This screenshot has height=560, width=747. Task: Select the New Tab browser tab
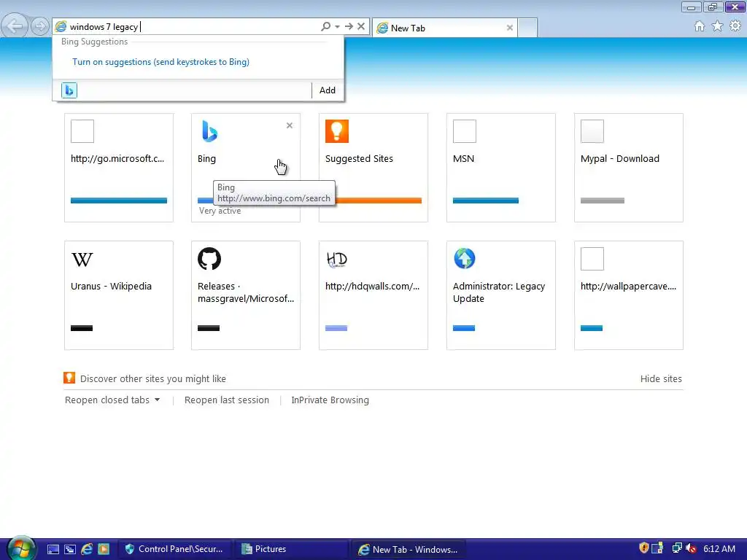[444, 28]
